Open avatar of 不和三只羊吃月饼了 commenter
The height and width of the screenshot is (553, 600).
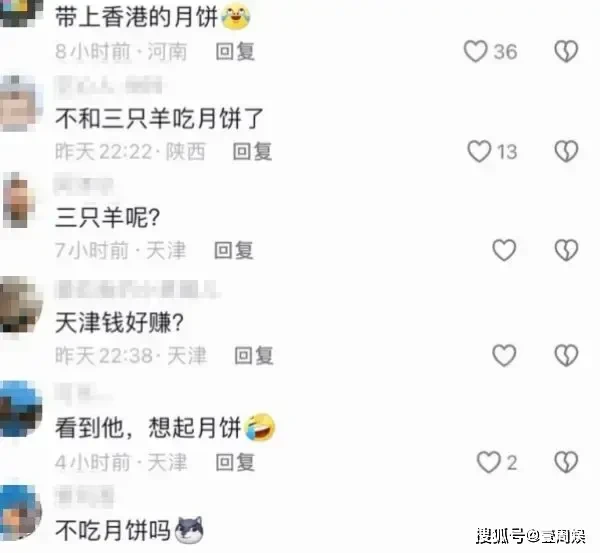[19, 103]
